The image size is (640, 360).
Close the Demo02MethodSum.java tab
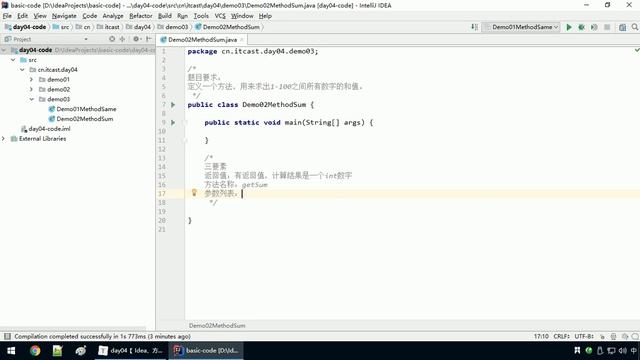tap(242, 40)
